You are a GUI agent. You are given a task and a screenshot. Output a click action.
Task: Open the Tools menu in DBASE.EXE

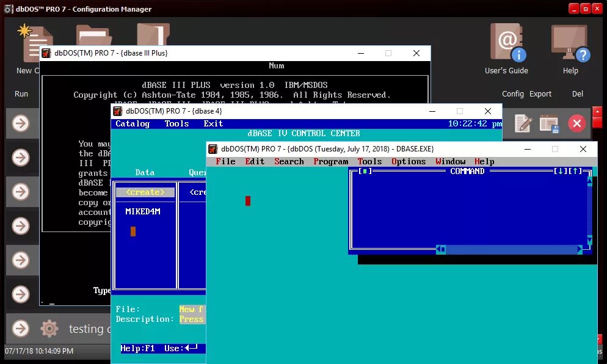coord(369,161)
